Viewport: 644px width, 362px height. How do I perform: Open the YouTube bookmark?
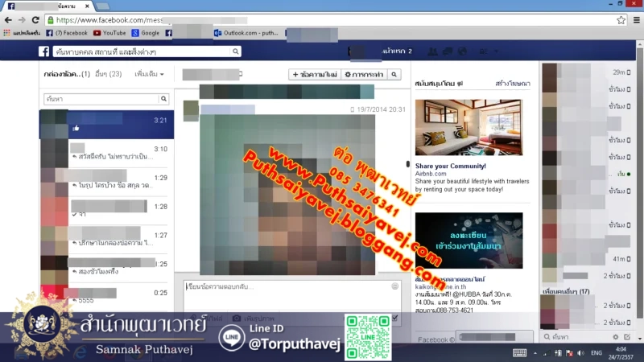pyautogui.click(x=109, y=33)
